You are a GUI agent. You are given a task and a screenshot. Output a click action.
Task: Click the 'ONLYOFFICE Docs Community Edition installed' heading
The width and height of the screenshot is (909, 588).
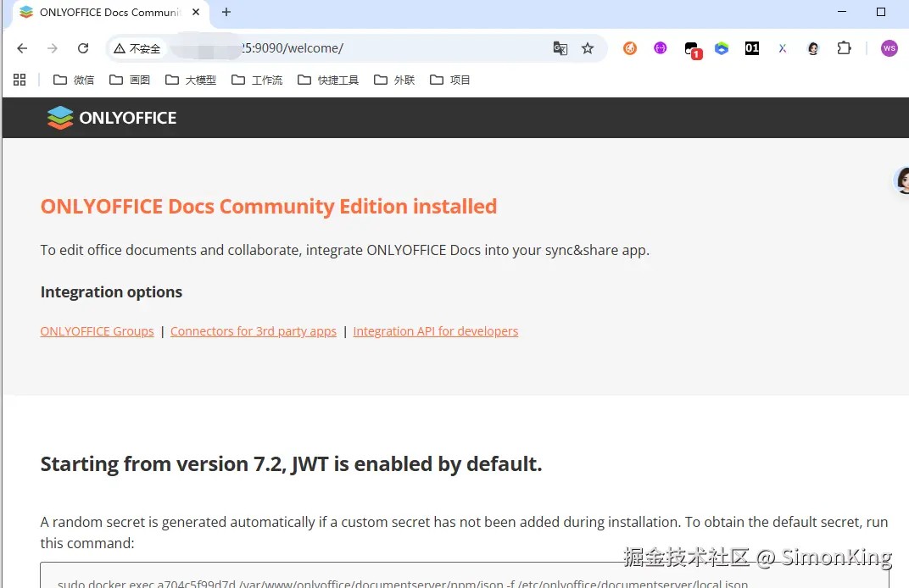(x=269, y=206)
